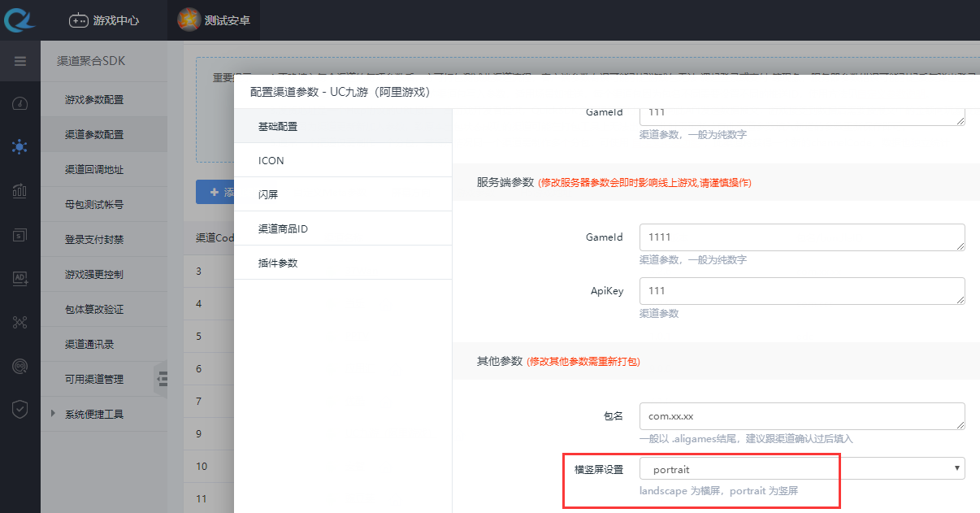Select the 渠道商品ID tab

coord(283,229)
